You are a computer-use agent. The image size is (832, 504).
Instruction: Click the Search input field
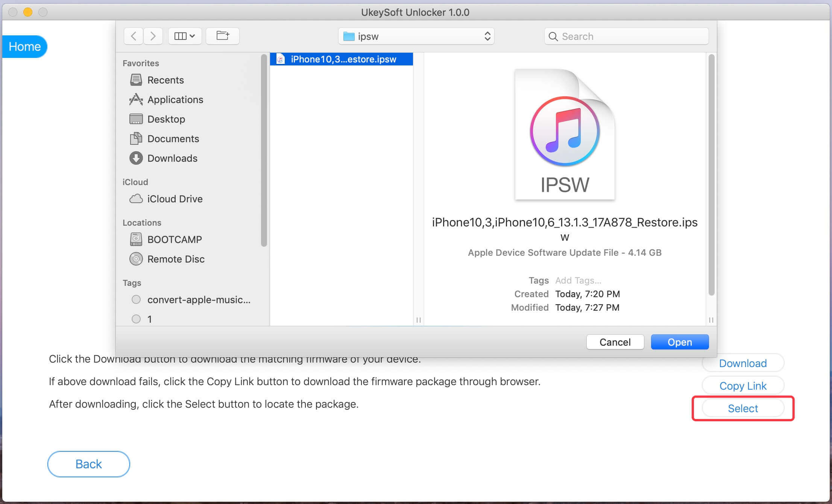[x=623, y=36]
